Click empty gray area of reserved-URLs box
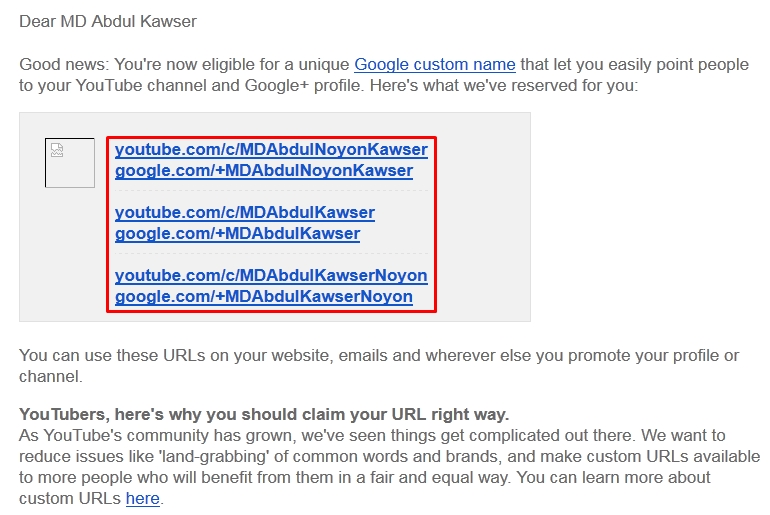Viewport: 770px width, 515px height. pyautogui.click(x=485, y=220)
